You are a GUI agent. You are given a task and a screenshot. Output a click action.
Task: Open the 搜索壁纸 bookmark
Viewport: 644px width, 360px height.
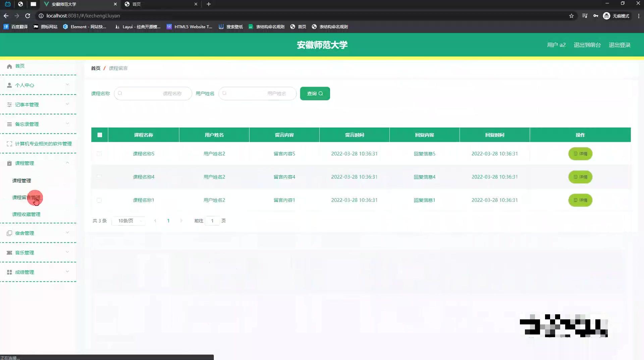231,27
